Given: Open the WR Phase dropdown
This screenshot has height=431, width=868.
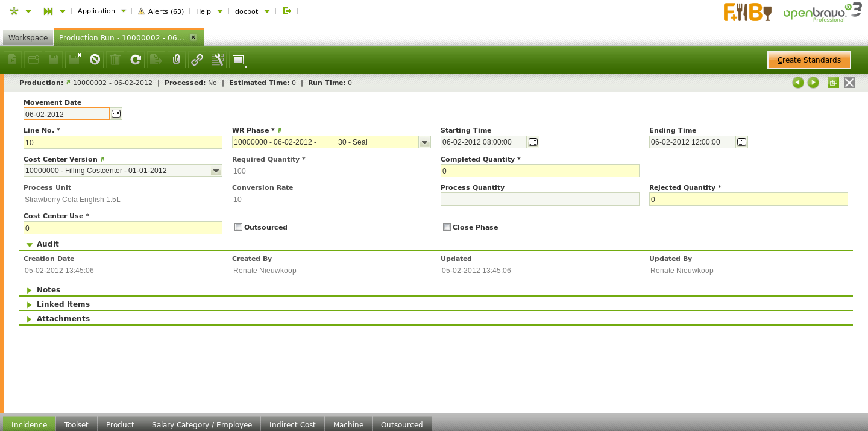Looking at the screenshot, I should pyautogui.click(x=424, y=142).
